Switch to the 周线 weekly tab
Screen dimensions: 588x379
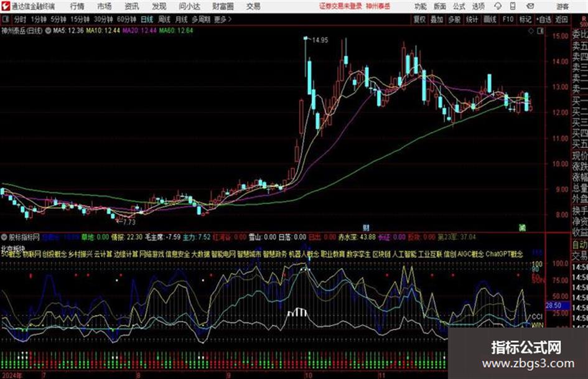[x=164, y=19]
